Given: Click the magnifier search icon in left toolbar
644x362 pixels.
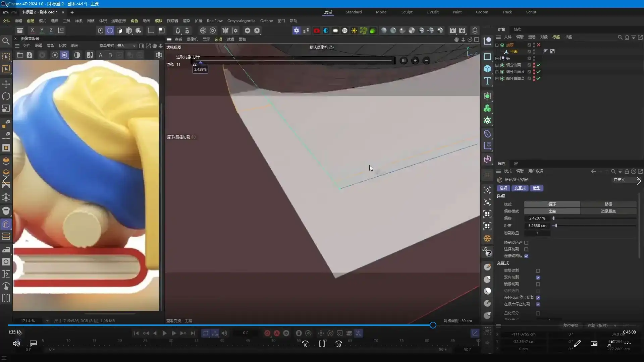Looking at the screenshot, I should coord(6,41).
